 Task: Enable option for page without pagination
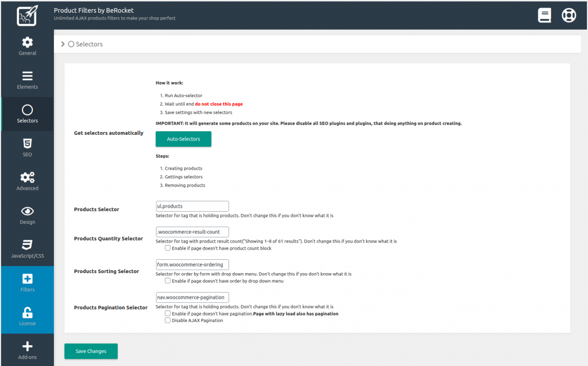pyautogui.click(x=168, y=314)
